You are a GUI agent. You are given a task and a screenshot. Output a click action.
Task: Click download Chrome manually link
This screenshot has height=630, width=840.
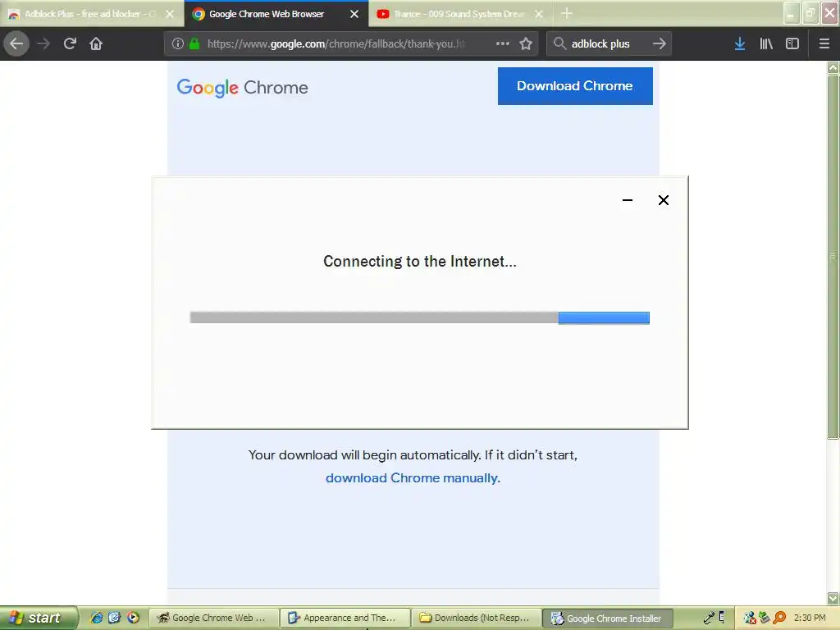(413, 478)
